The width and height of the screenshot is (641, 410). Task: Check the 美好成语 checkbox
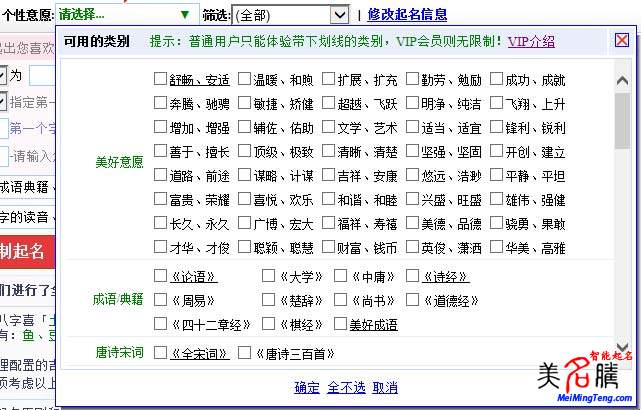[341, 324]
